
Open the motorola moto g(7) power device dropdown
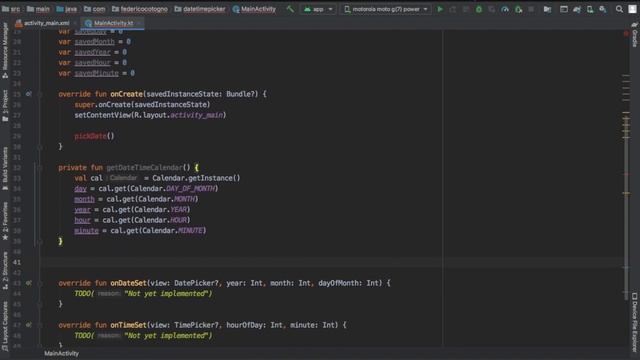pos(386,9)
